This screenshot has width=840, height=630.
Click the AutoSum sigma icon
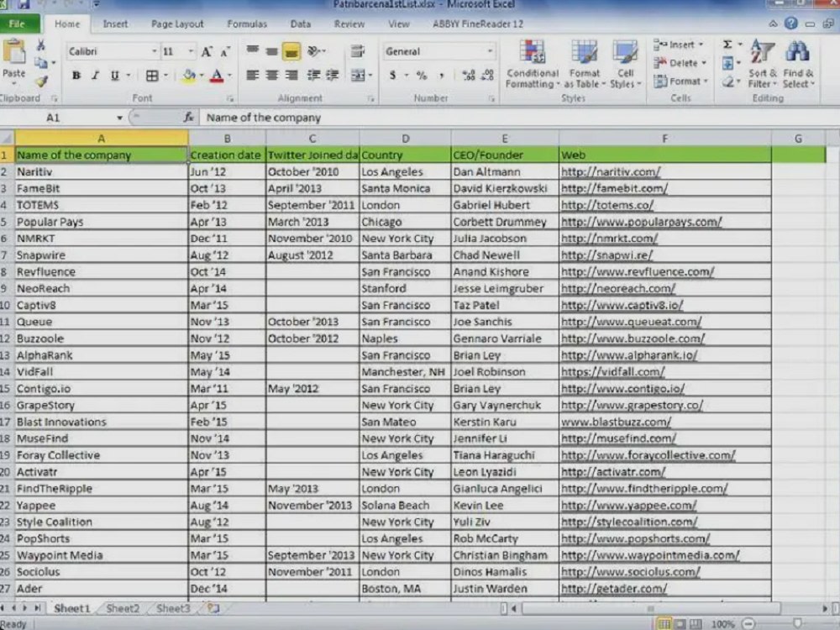tap(727, 45)
